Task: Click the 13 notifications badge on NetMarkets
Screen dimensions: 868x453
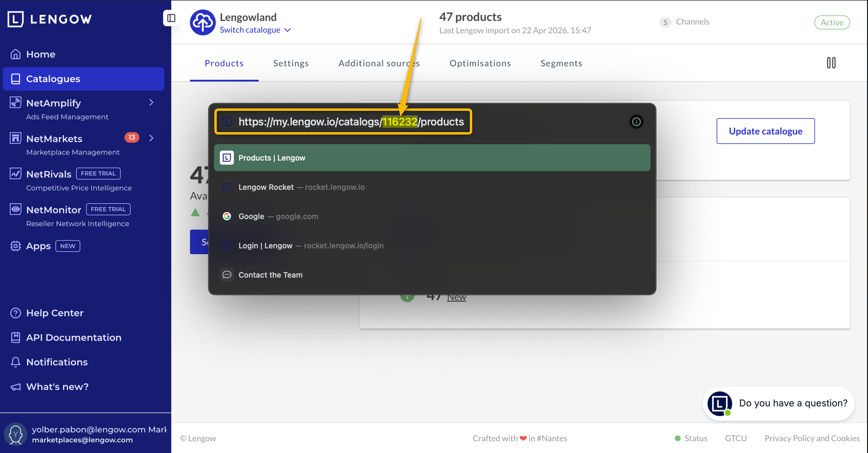Action: click(132, 138)
